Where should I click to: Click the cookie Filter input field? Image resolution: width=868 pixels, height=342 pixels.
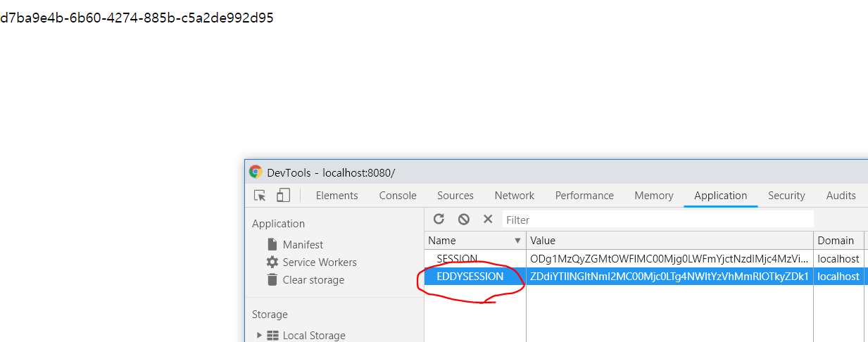point(658,220)
